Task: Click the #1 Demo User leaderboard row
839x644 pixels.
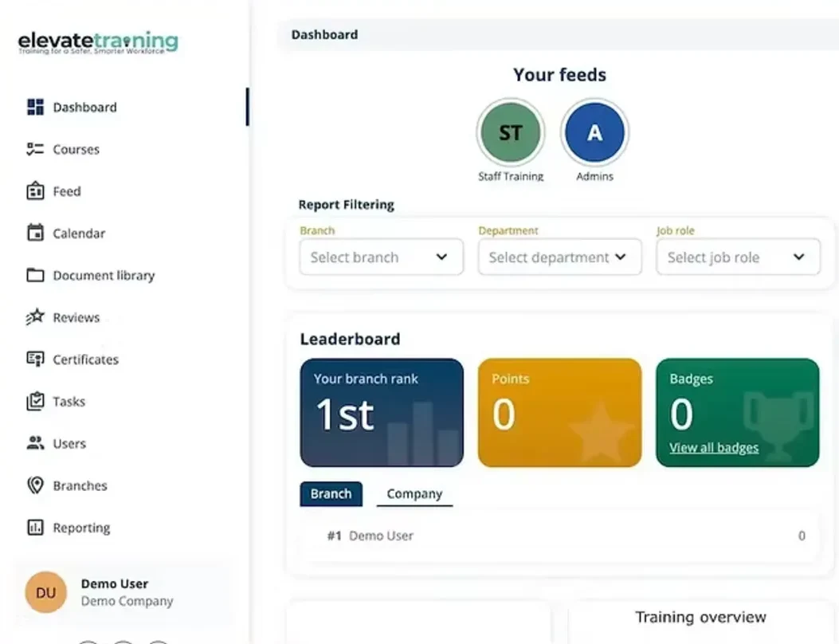Action: 559,536
